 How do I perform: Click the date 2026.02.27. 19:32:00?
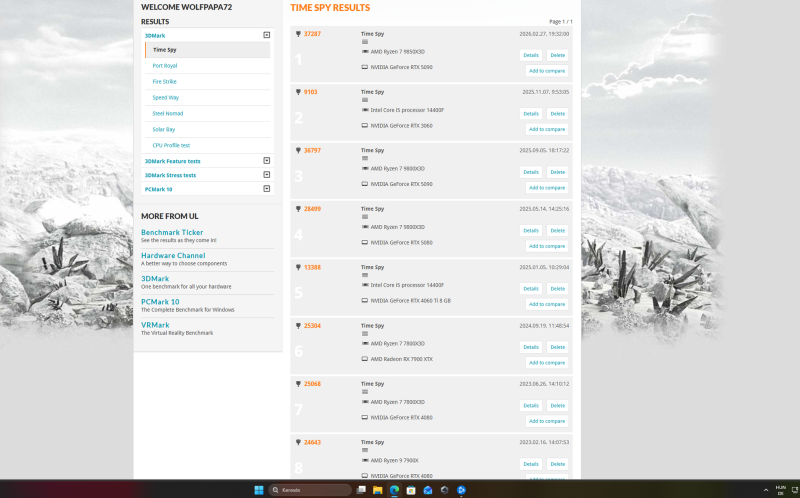pos(544,34)
